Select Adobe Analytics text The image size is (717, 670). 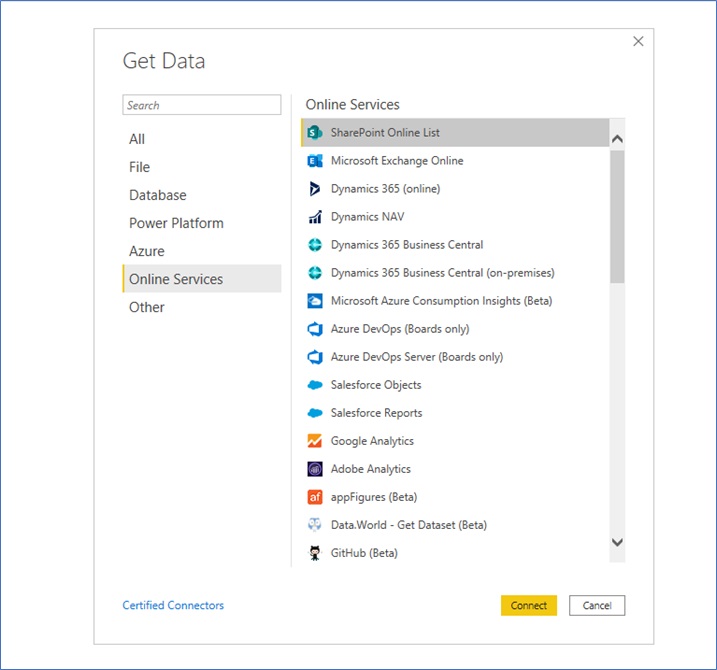point(371,469)
